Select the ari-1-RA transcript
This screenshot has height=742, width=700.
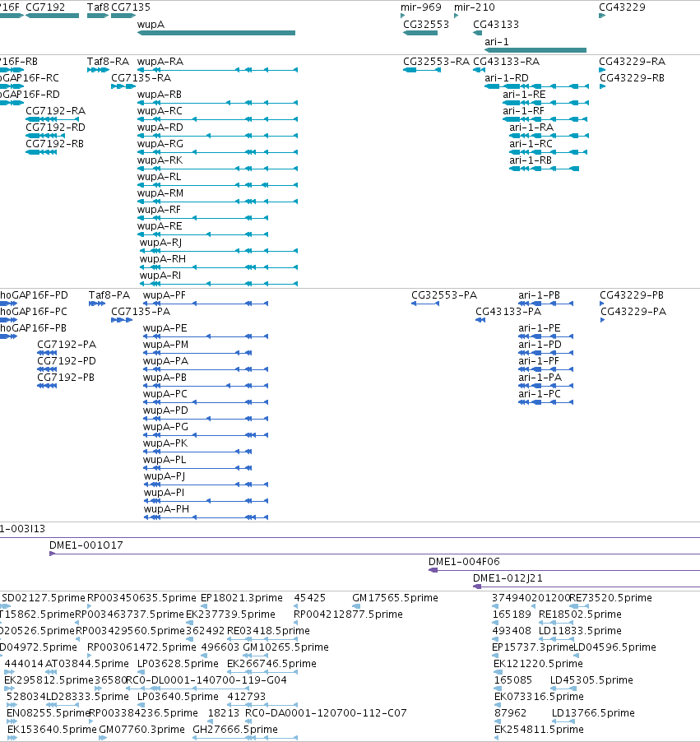pos(531,128)
